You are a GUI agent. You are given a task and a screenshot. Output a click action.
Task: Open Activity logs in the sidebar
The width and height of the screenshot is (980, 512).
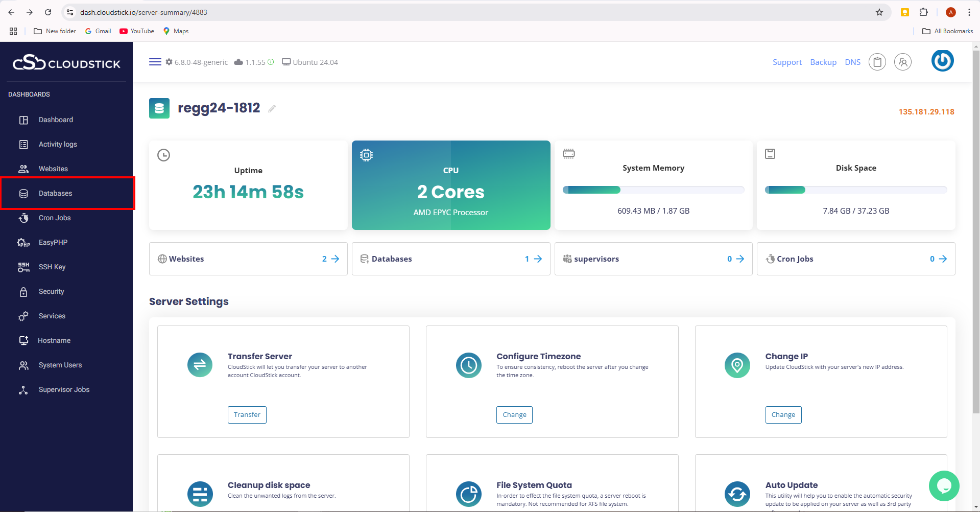click(x=58, y=144)
